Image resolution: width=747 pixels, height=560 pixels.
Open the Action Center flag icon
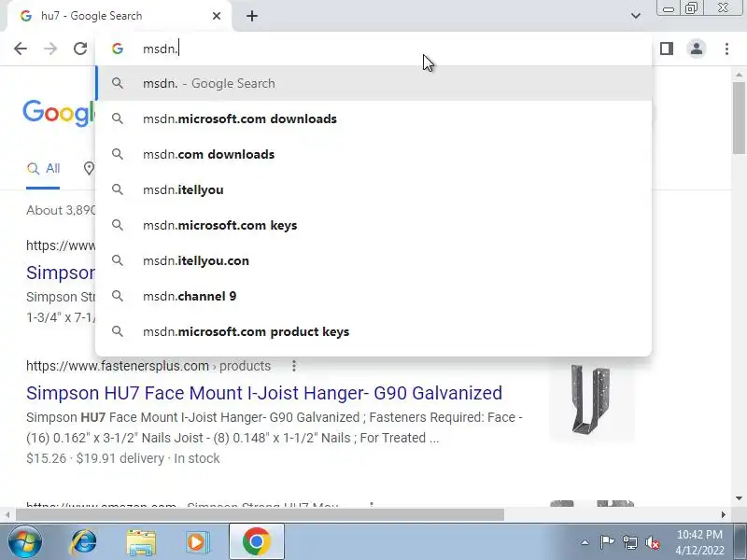coord(607,542)
